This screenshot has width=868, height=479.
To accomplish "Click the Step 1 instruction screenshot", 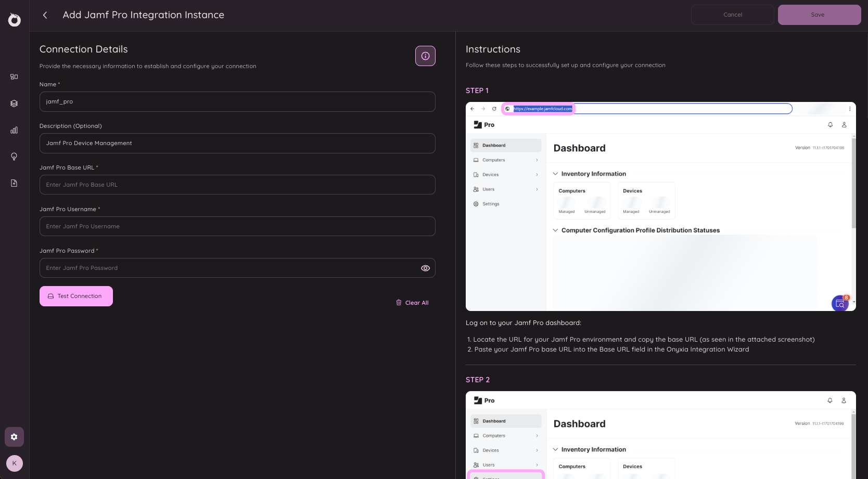I will coord(660,206).
